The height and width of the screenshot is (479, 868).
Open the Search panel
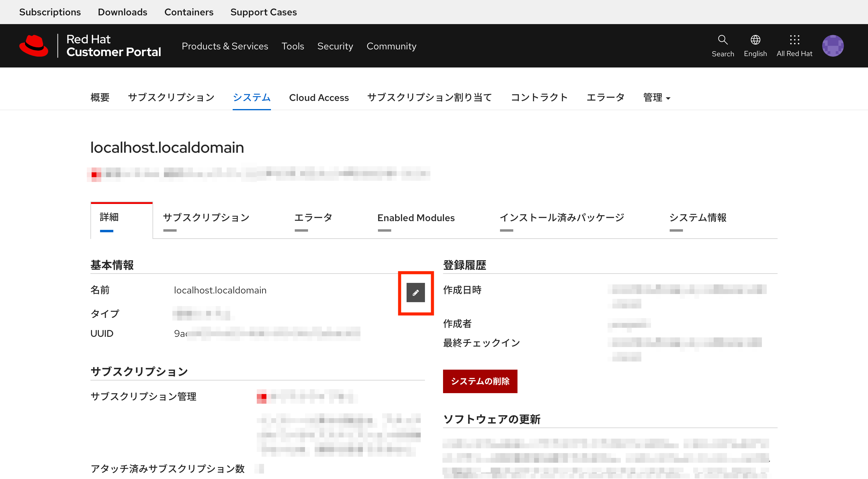coord(722,45)
